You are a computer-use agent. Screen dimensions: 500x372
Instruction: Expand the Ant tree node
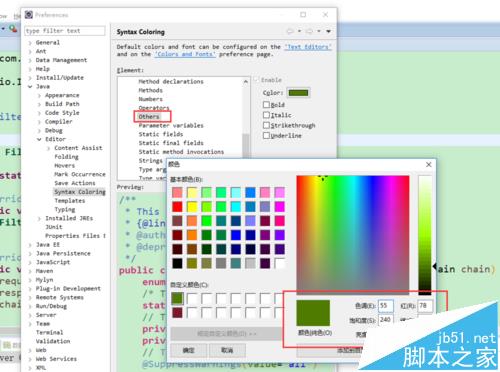tap(30, 51)
